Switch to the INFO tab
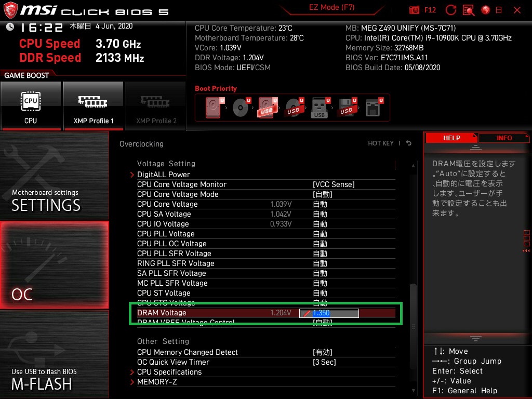 (504, 138)
